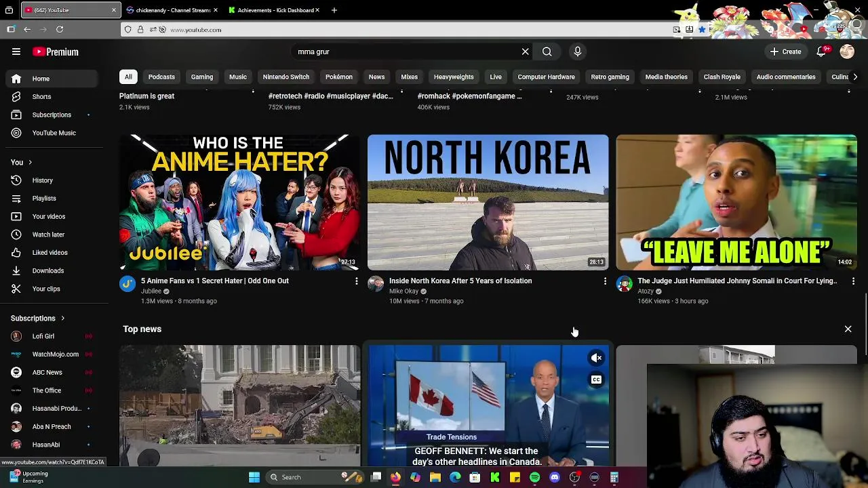Go back with the browser arrow
Image resolution: width=868 pixels, height=488 pixels.
(x=27, y=29)
